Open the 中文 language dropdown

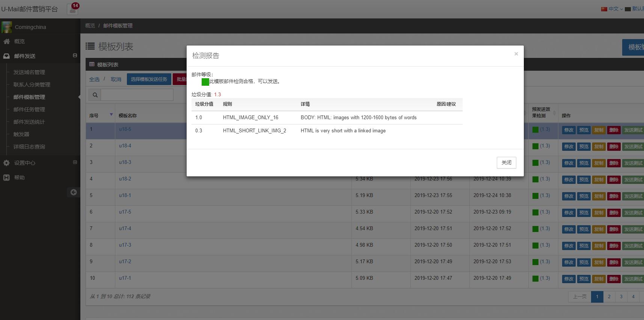tap(613, 9)
